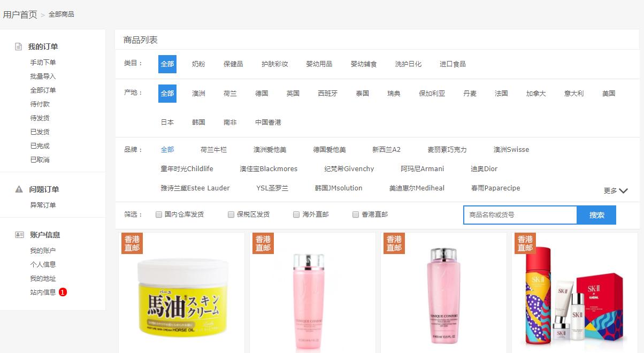The width and height of the screenshot is (644, 353).
Task: Expand 更多 to show more brands
Action: [x=614, y=190]
